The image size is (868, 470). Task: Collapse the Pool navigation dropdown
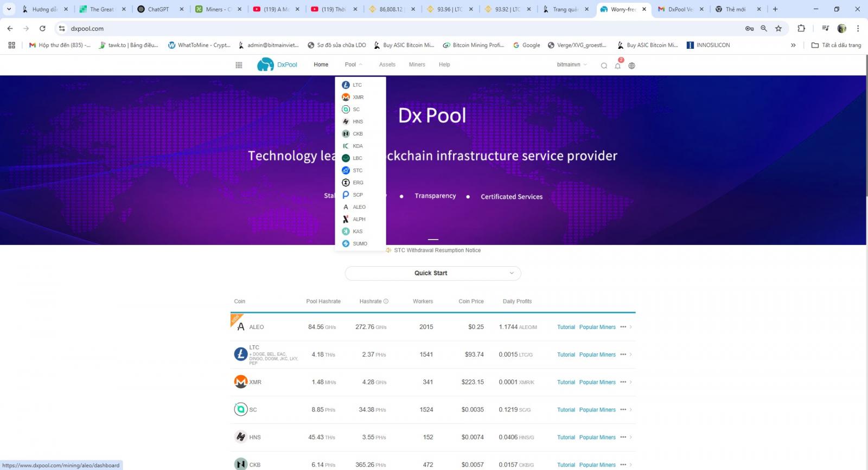pos(353,65)
